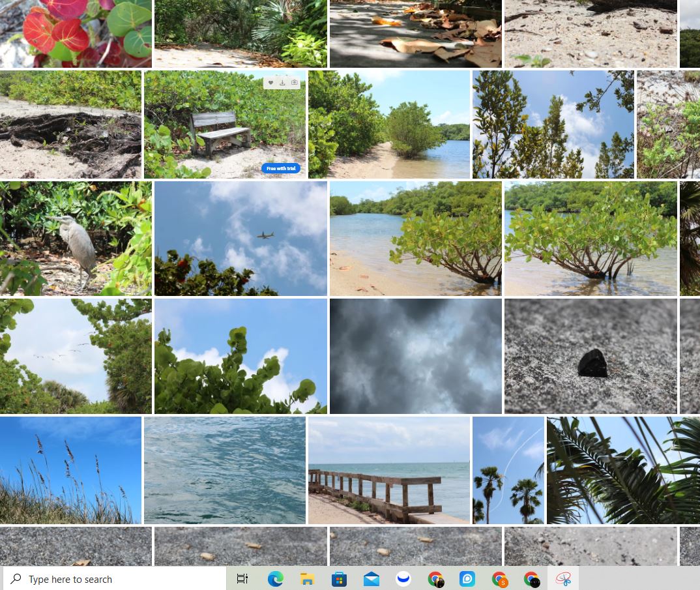Launch Microsoft Edge from the taskbar

click(275, 579)
